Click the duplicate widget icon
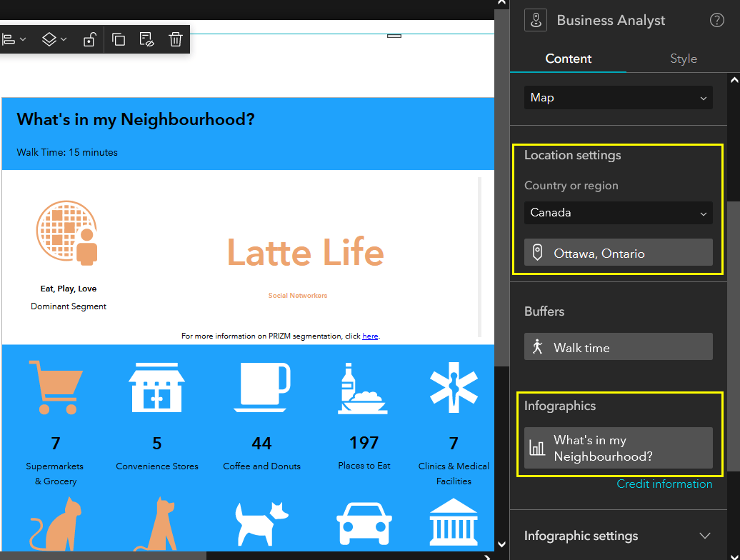 [119, 39]
